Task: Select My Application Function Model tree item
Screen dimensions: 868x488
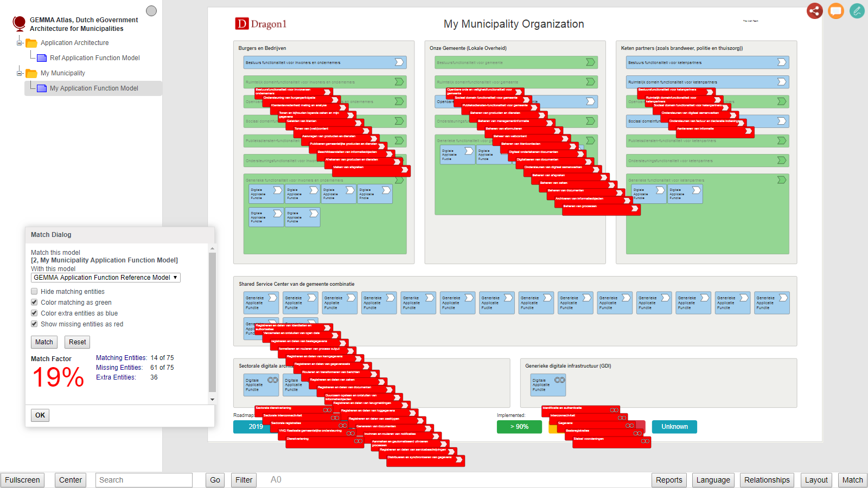Action: (94, 88)
